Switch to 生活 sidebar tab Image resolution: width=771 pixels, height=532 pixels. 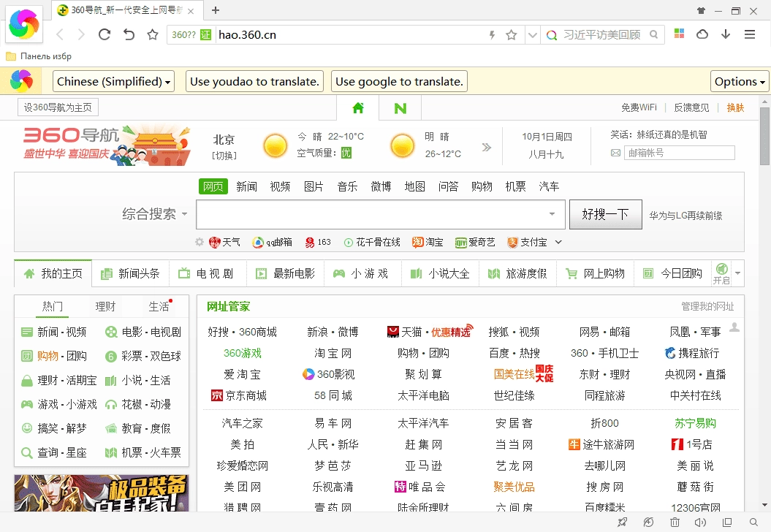point(159,306)
